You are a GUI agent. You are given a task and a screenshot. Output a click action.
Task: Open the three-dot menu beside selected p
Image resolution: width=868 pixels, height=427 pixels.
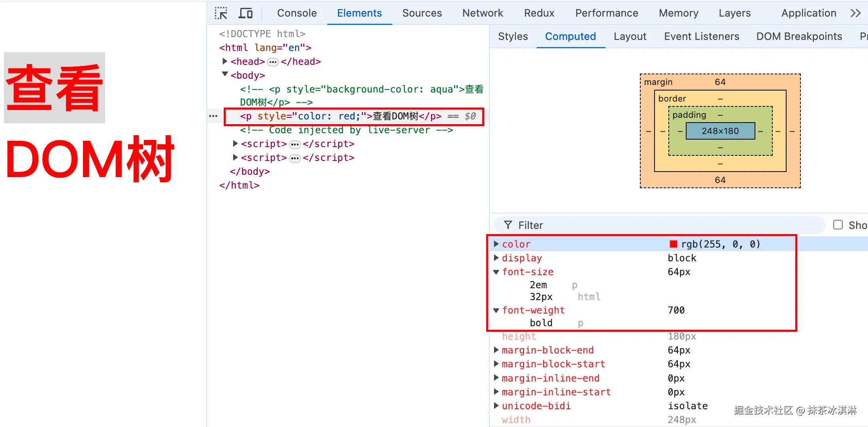coord(213,116)
